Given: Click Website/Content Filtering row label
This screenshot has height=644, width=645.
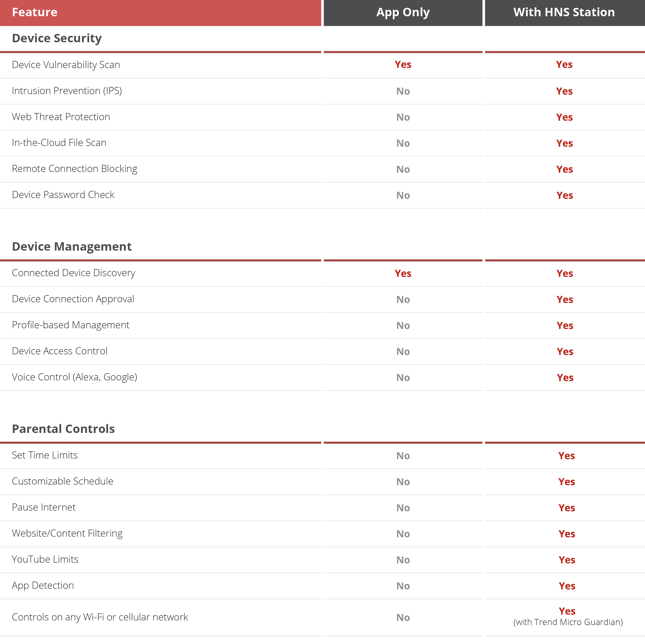Looking at the screenshot, I should 67,533.
